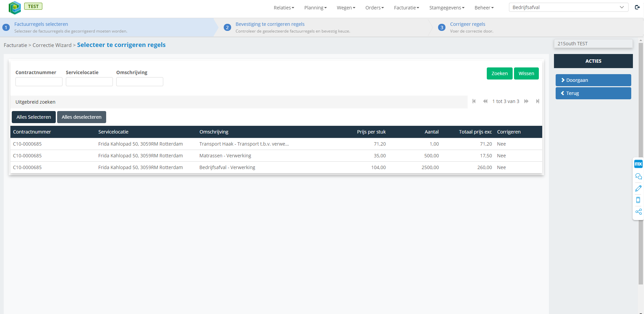Select the Transport Haak row description

(244, 144)
